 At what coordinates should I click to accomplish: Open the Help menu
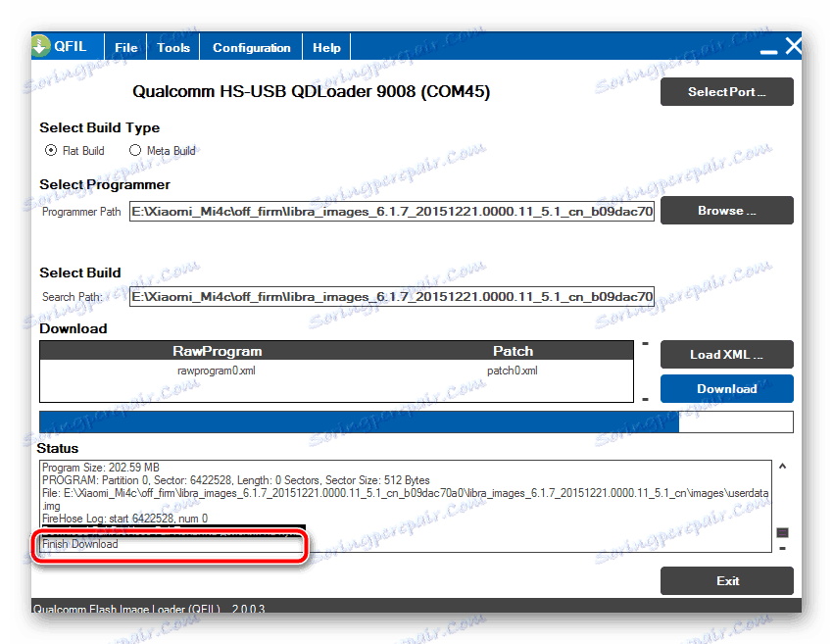326,46
